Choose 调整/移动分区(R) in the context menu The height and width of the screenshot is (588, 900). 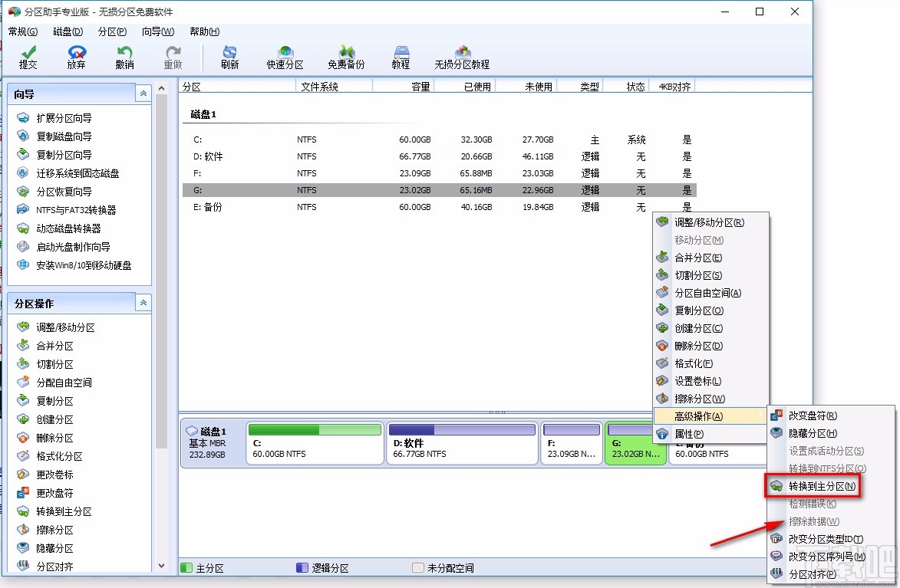[710, 222]
